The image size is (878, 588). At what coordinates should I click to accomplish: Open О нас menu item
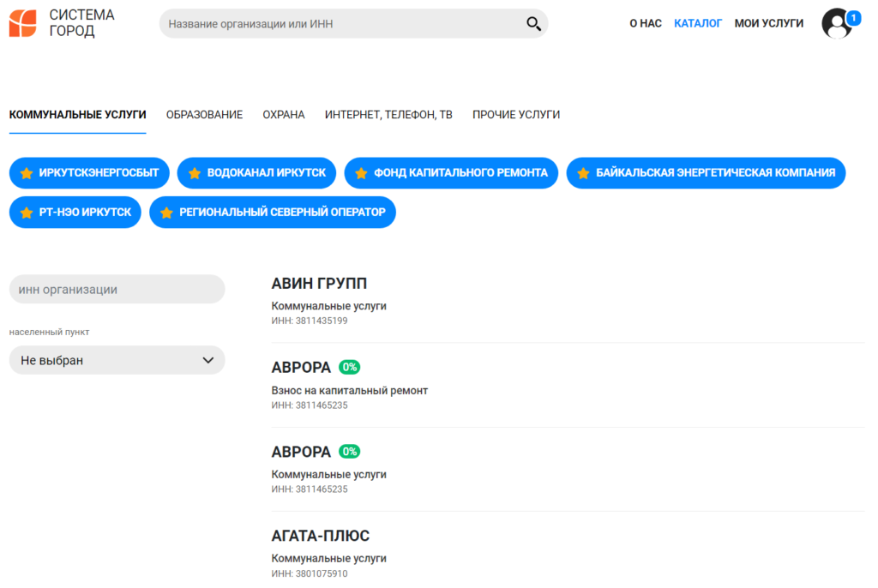(x=645, y=23)
